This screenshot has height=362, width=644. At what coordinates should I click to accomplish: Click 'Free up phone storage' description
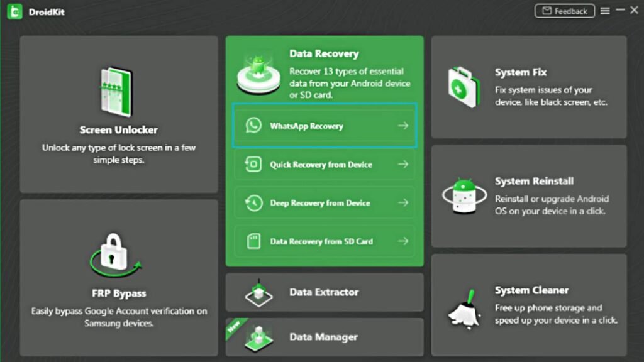556,314
